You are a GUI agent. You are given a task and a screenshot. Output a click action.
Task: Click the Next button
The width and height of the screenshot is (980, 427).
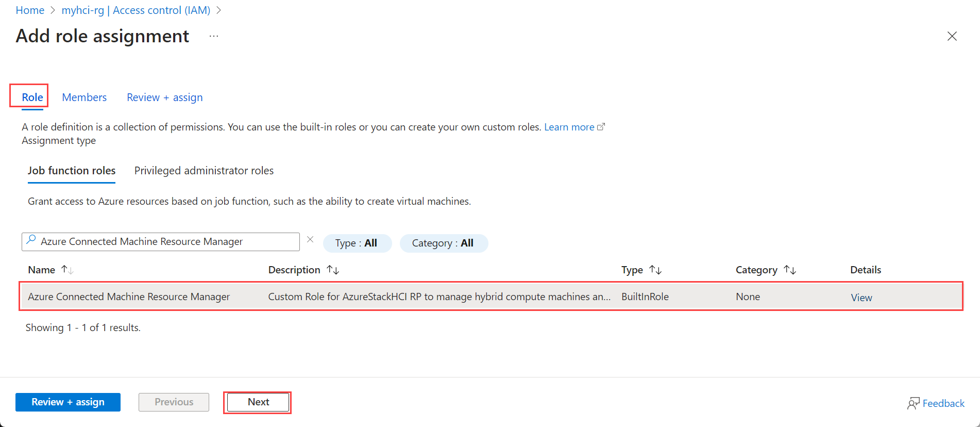[x=258, y=402]
